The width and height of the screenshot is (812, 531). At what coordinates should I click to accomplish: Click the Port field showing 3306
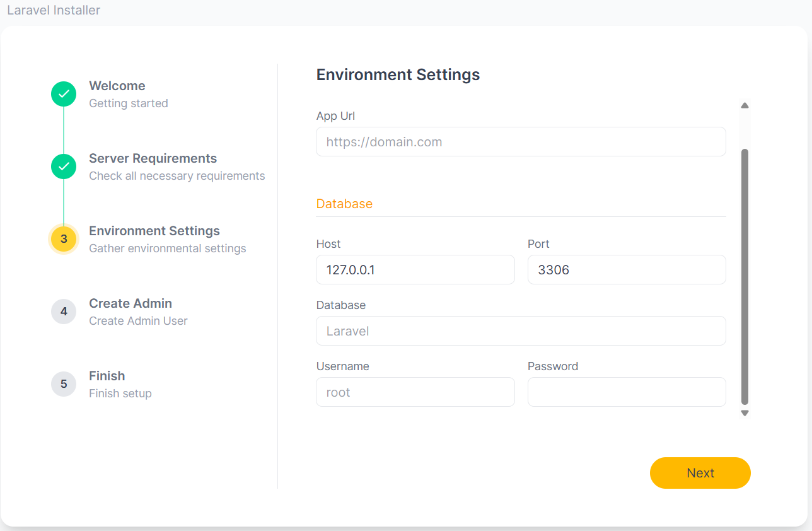[x=627, y=270]
